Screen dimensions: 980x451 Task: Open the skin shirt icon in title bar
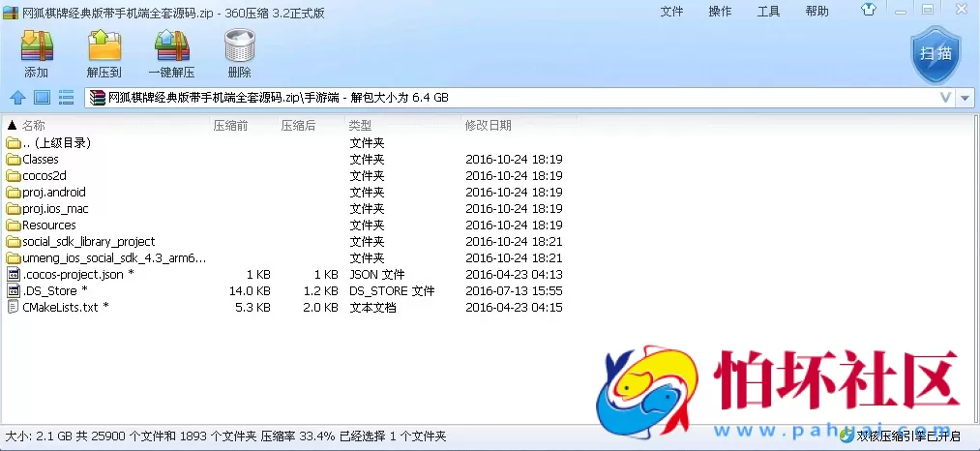(x=869, y=10)
